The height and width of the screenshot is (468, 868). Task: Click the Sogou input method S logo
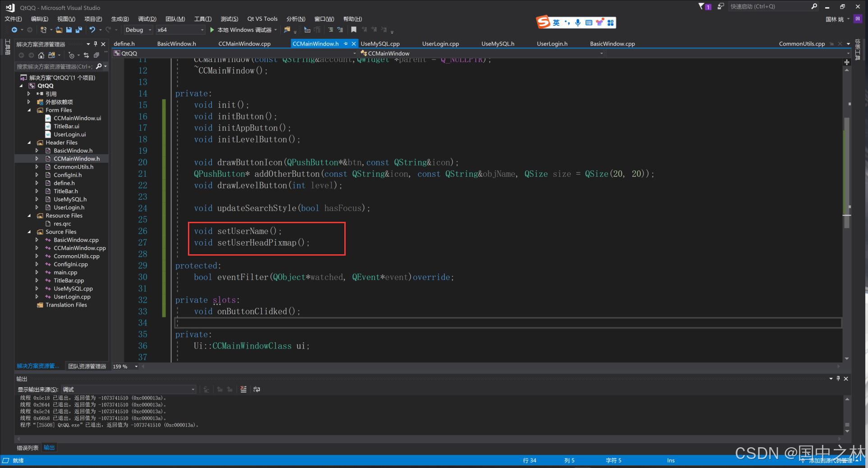[x=543, y=22]
